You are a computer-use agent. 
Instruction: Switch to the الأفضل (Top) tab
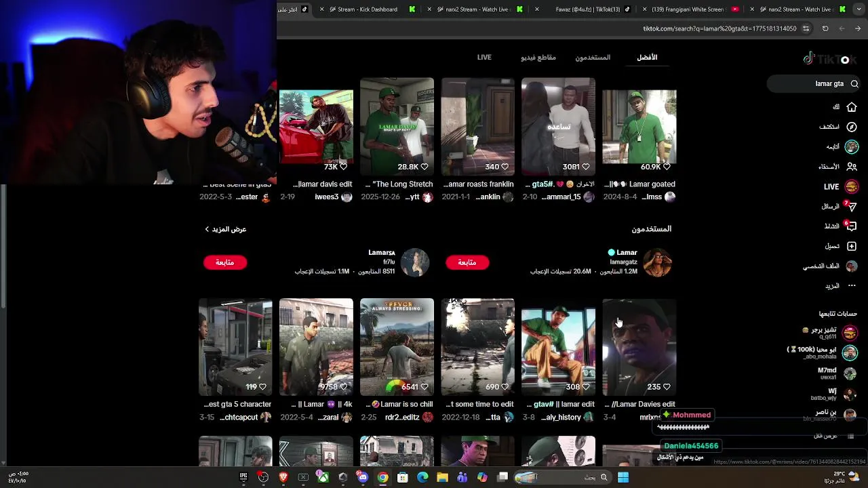[x=647, y=58]
